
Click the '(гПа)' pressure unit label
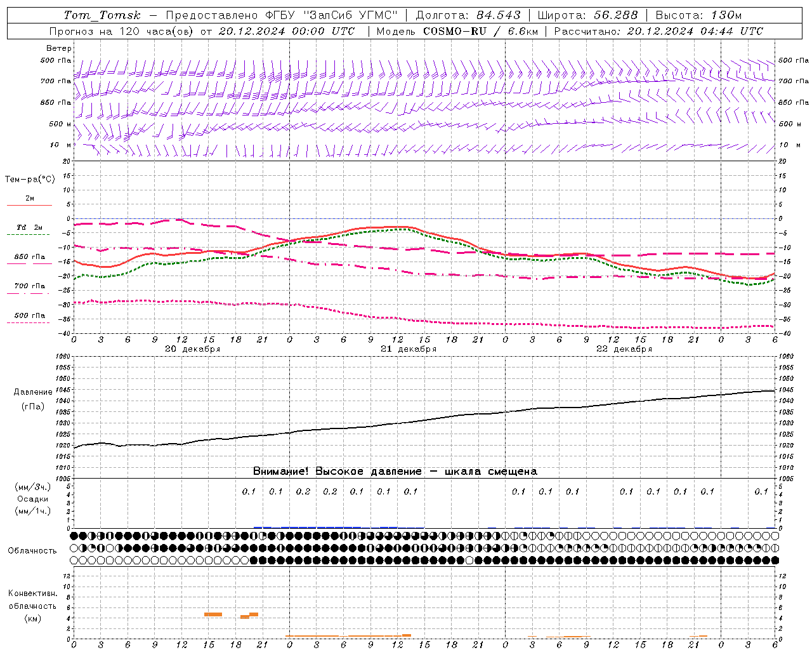[x=32, y=407]
